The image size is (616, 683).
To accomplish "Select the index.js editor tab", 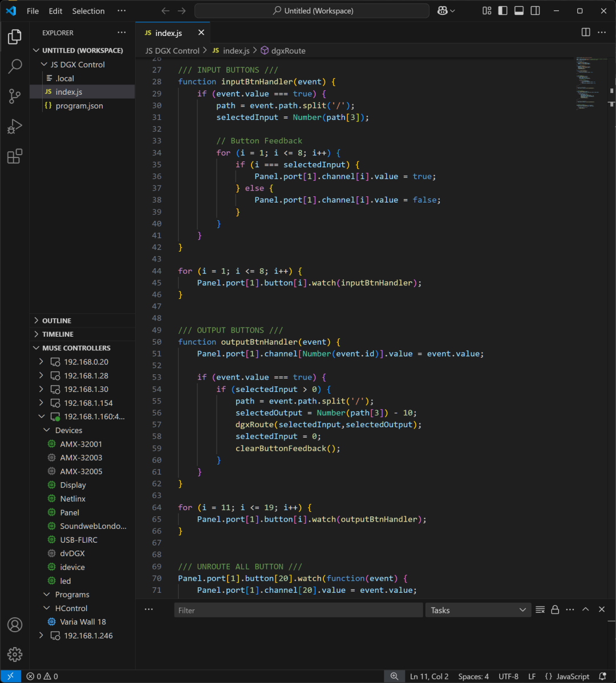I will pos(168,33).
